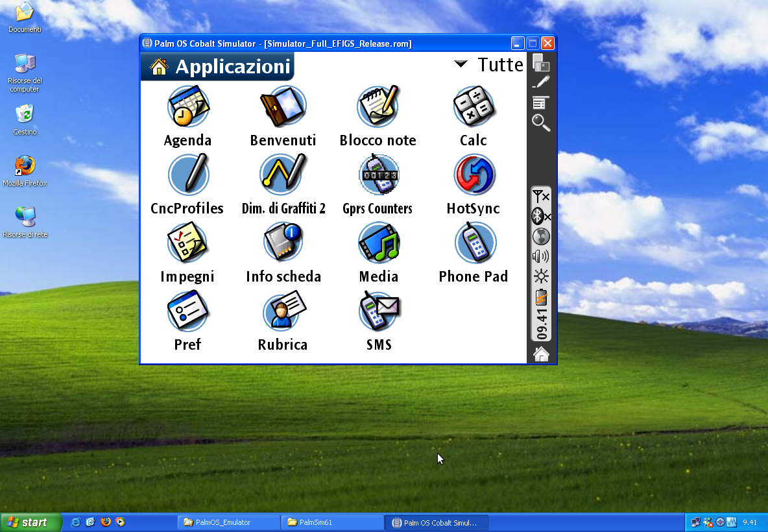
Task: Click the network connections tray icon
Action: [695, 522]
